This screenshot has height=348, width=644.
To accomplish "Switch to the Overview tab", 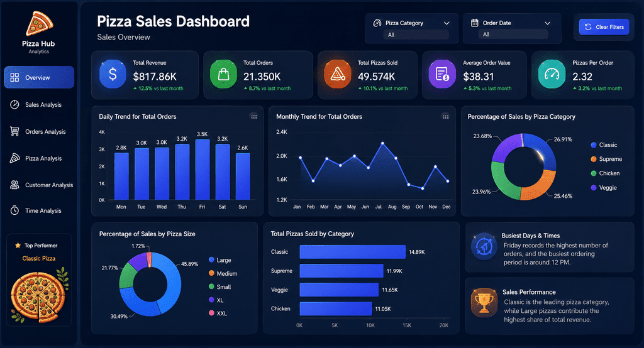I will click(x=39, y=77).
